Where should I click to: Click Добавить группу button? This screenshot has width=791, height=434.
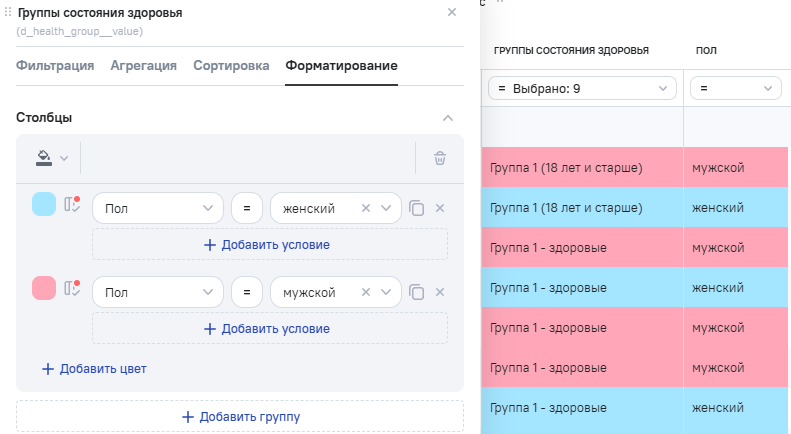240,417
